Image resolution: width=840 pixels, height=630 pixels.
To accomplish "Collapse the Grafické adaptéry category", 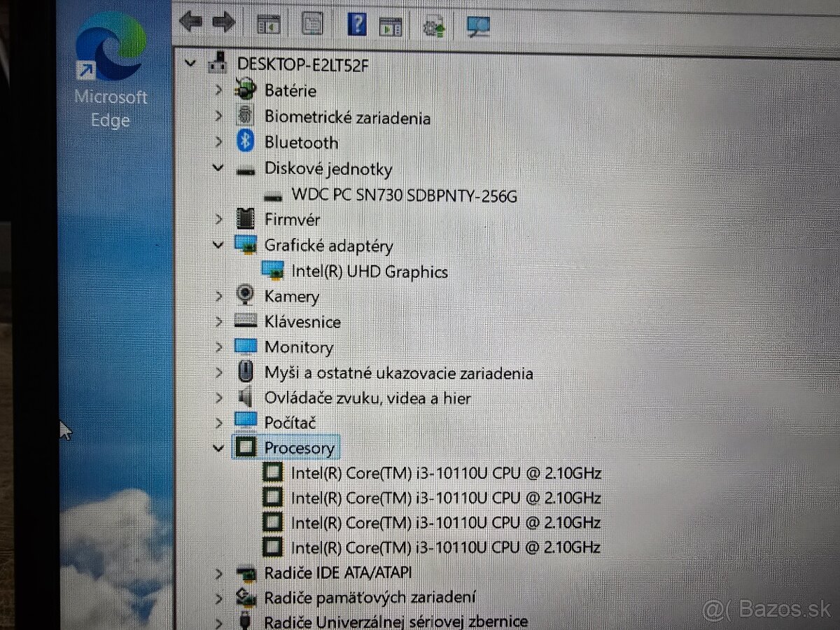I will [218, 245].
